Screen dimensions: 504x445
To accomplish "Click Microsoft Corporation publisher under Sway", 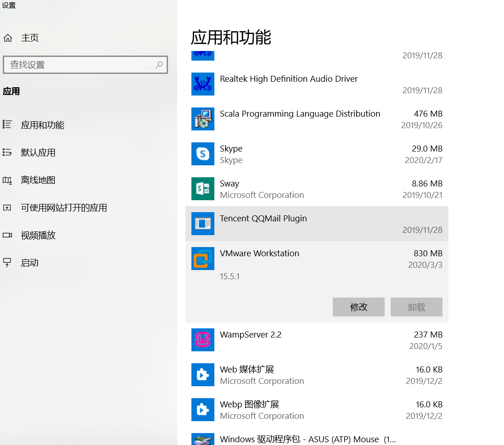I will coord(262,195).
